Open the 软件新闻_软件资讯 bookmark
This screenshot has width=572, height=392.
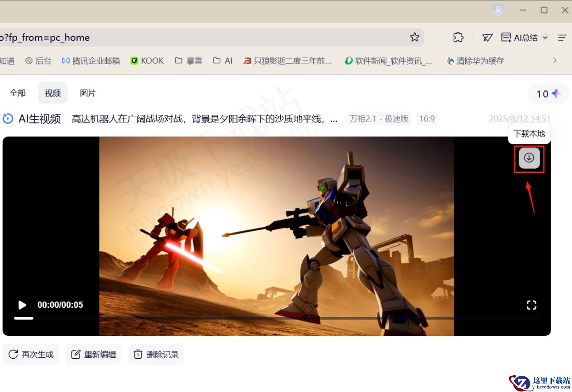tap(388, 60)
